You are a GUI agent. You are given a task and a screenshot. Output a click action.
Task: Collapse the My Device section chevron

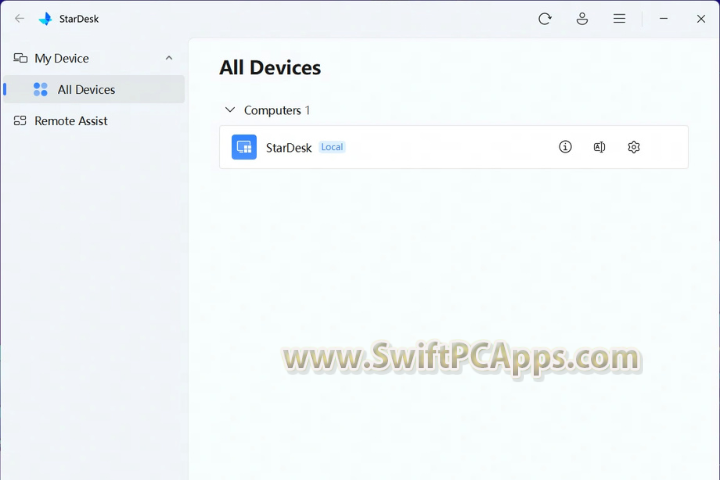[169, 58]
